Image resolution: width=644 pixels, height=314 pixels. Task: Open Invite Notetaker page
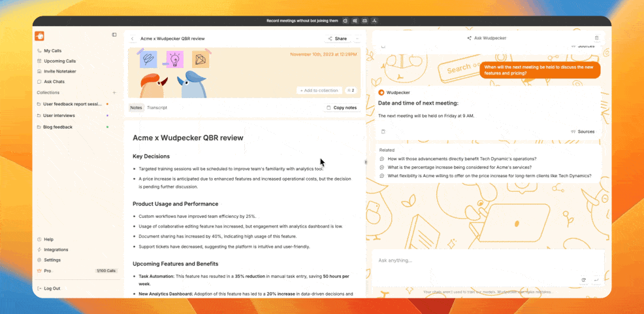(x=59, y=71)
